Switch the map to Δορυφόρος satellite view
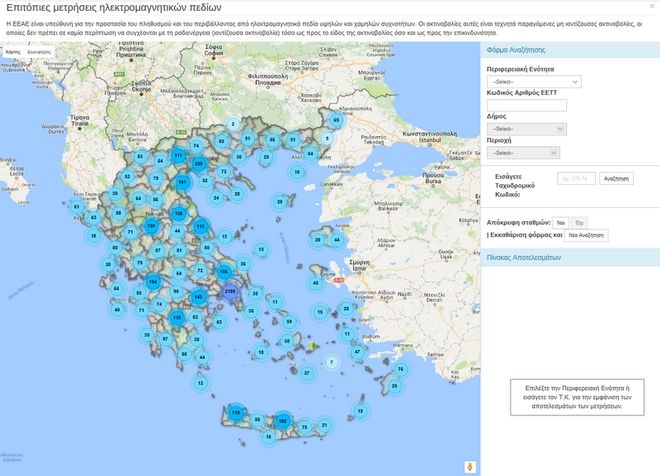This screenshot has height=476, width=660. click(38, 50)
